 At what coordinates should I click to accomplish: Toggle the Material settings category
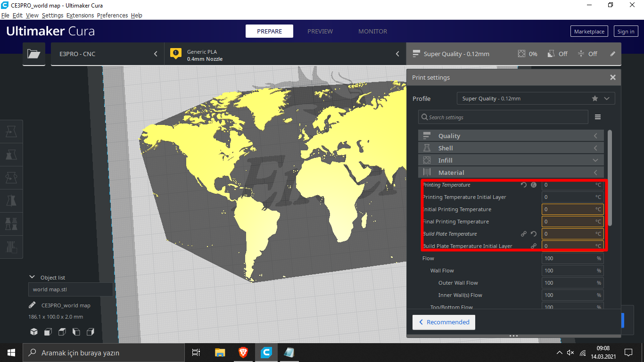pyautogui.click(x=511, y=173)
